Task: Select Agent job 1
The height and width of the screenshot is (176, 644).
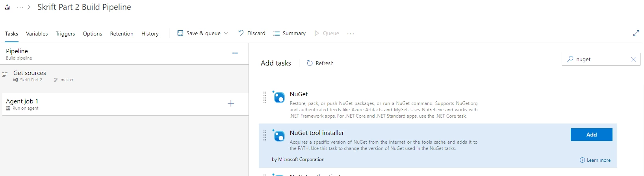Action: 125,104
